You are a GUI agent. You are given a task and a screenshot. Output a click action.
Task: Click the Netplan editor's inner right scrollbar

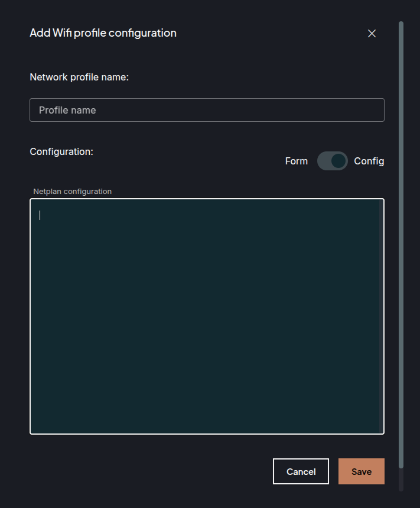(380, 316)
